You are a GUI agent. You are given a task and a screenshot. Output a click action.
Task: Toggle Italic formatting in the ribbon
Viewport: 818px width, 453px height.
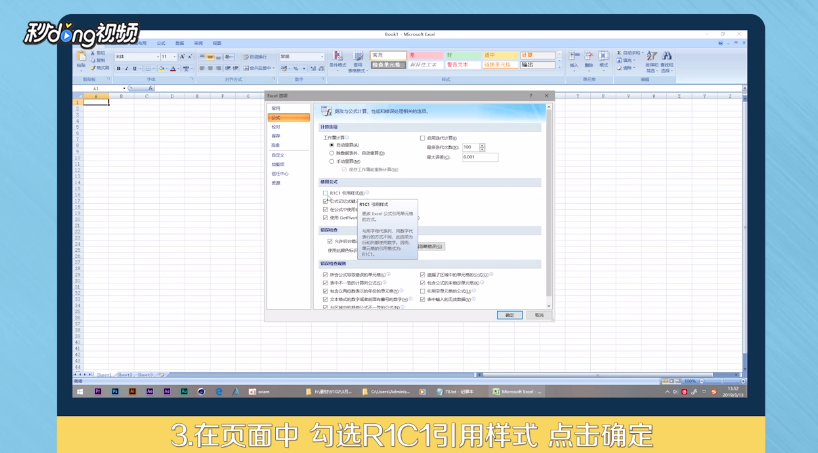click(x=126, y=68)
